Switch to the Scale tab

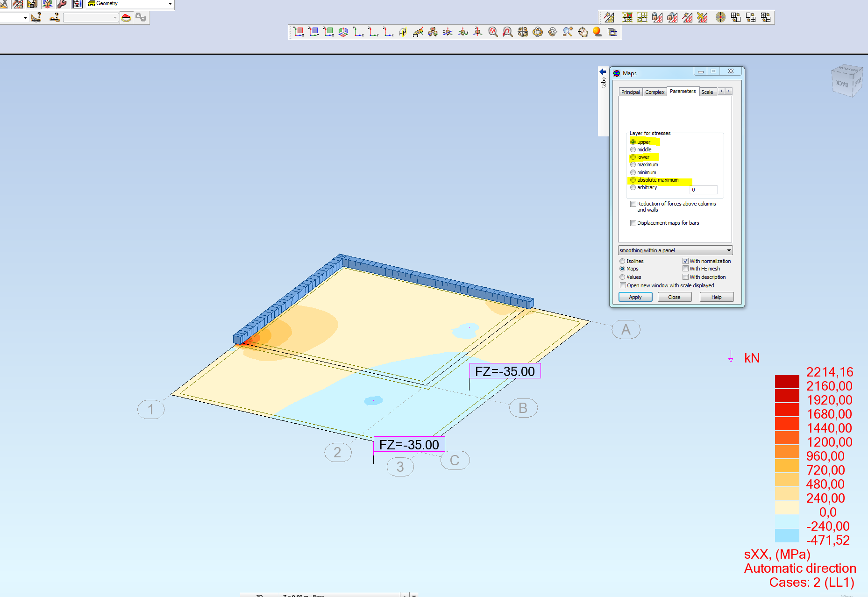coord(707,92)
